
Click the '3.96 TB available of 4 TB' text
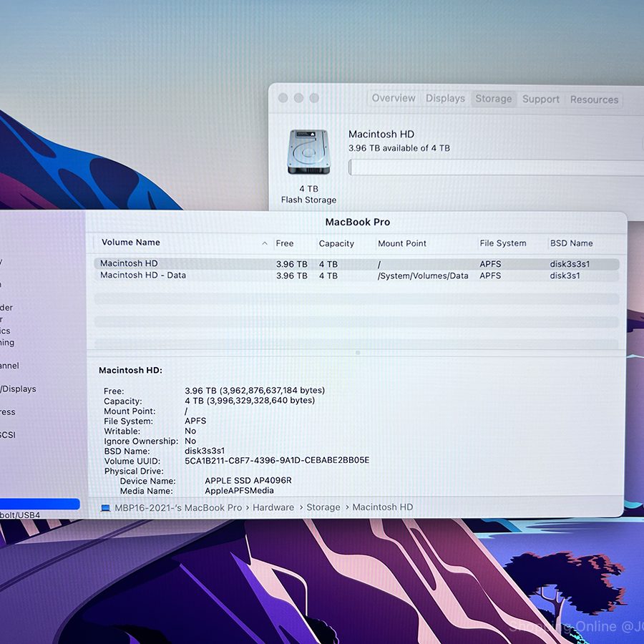click(399, 148)
